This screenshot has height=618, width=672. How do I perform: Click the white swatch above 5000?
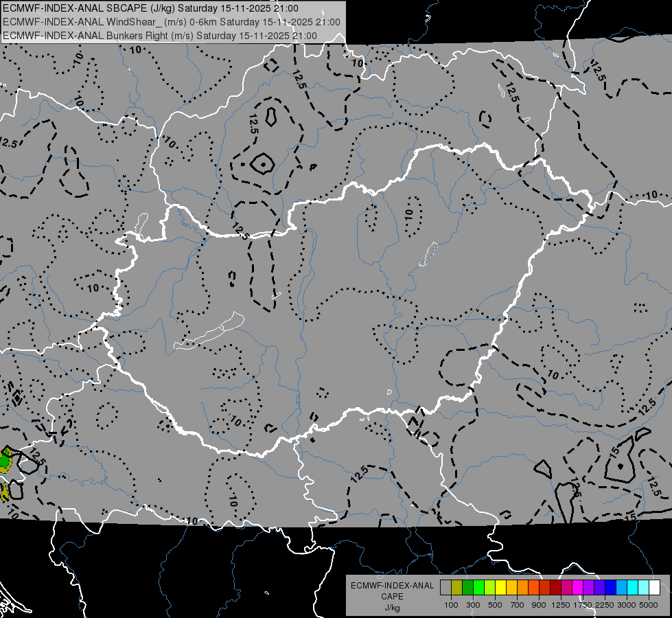click(654, 588)
